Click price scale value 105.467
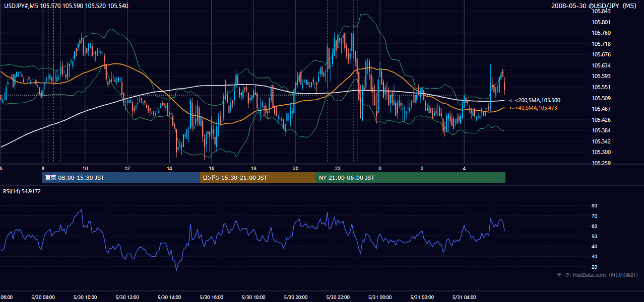The width and height of the screenshot is (644, 302). [x=602, y=109]
